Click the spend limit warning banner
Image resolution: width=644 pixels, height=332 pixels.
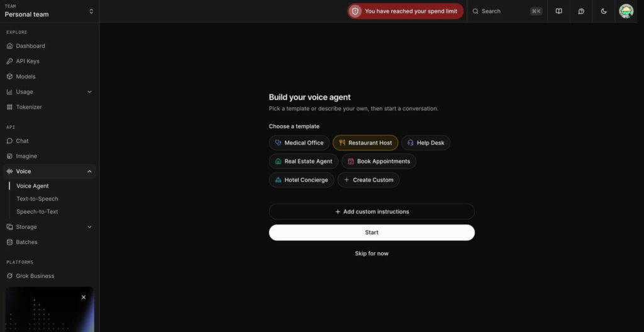pyautogui.click(x=406, y=11)
